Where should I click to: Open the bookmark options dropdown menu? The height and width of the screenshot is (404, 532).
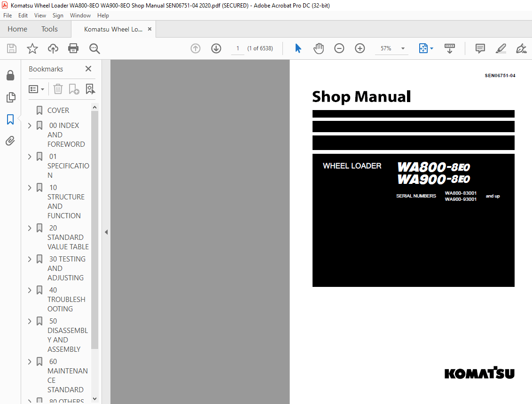tap(36, 89)
